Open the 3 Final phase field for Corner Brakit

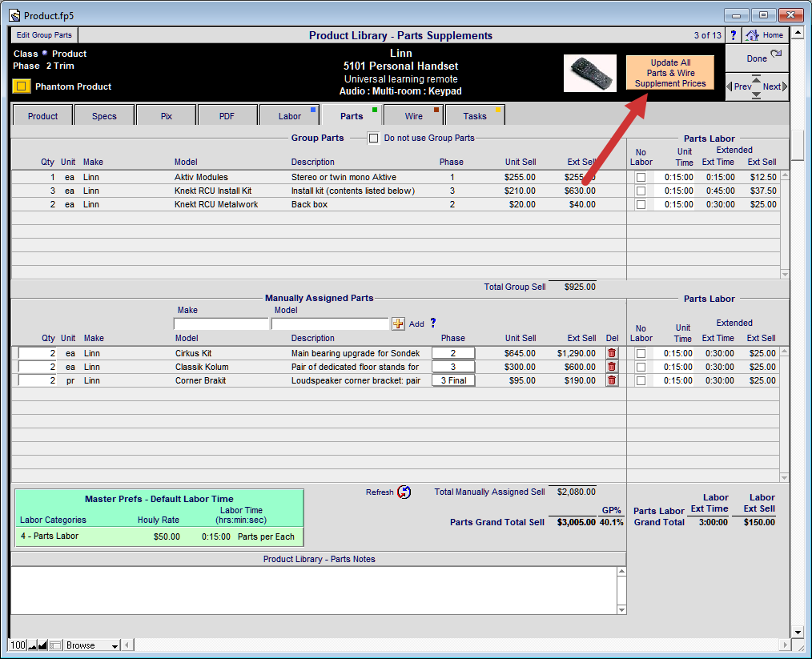point(453,380)
